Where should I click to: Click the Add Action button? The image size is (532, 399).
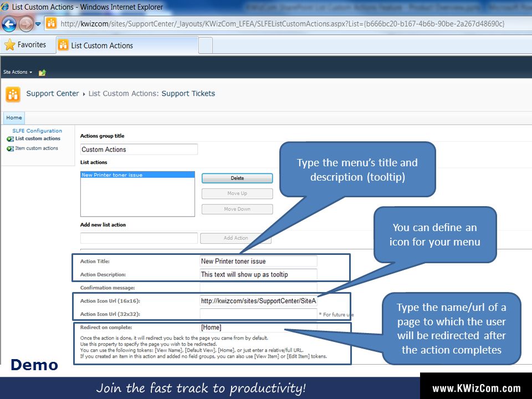[236, 238]
